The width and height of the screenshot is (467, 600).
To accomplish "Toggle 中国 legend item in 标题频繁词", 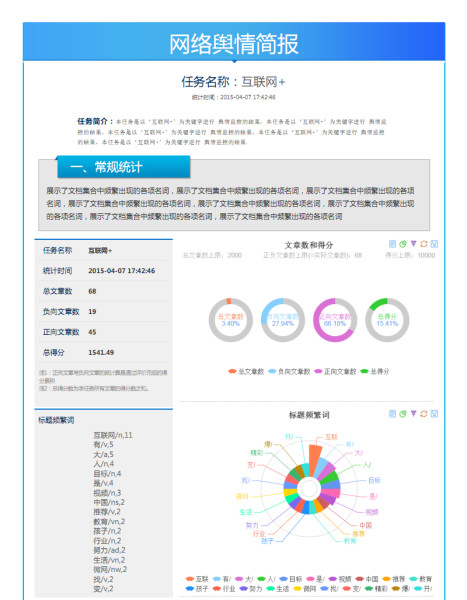I will 367,579.
